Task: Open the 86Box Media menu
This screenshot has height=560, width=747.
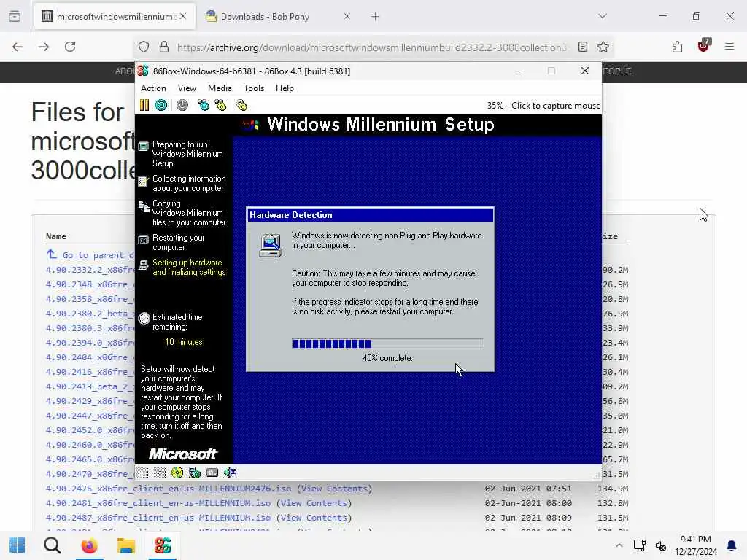Action: [x=220, y=88]
